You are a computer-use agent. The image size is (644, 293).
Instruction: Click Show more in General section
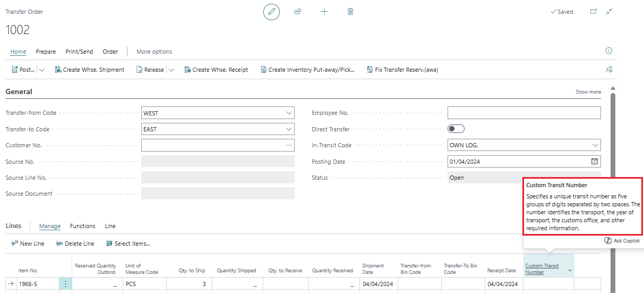[588, 92]
